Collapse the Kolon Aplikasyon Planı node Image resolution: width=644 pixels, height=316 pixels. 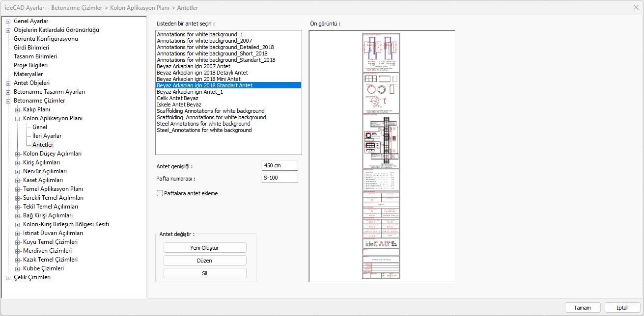pos(17,118)
